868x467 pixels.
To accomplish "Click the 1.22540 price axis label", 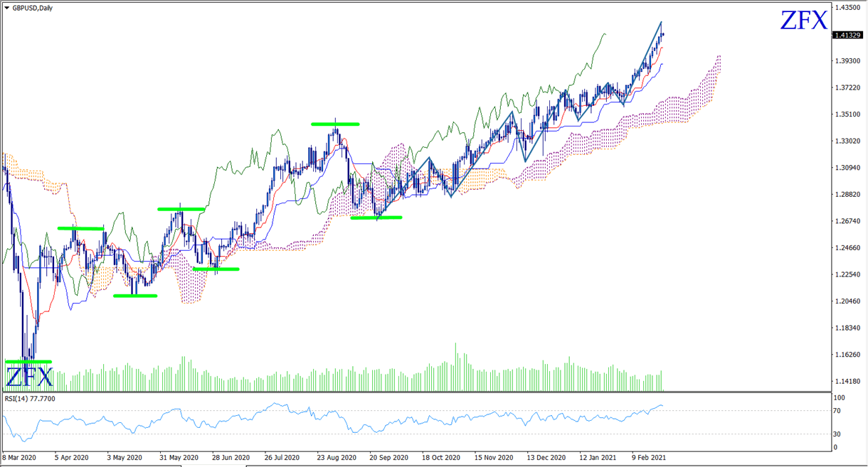I will point(850,274).
